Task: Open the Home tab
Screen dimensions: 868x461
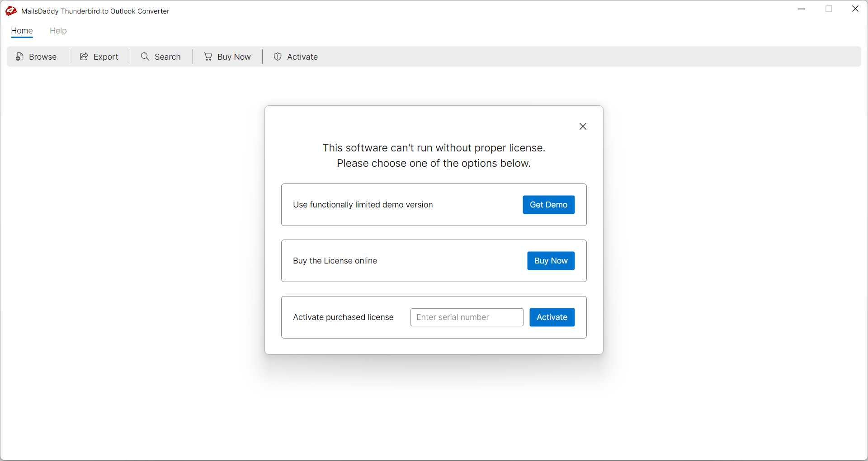Action: (22, 31)
